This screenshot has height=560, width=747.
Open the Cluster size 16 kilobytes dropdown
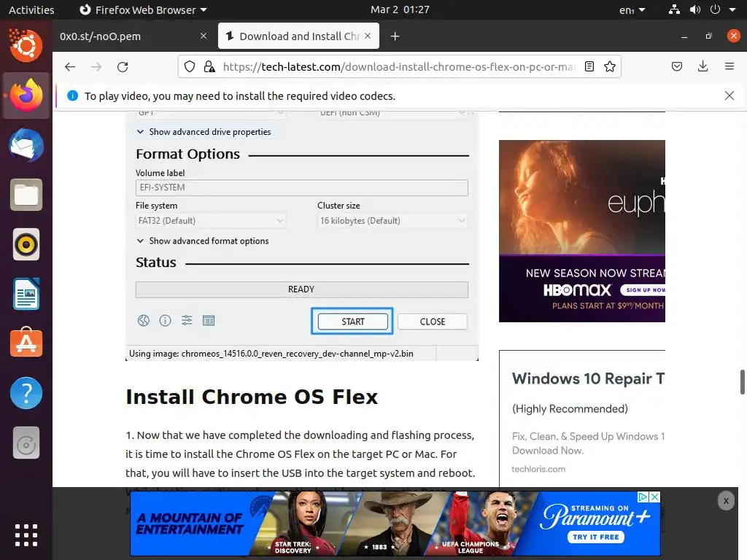[x=392, y=220]
